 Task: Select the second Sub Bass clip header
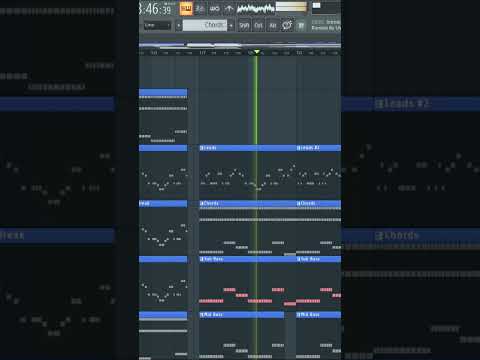(318, 259)
